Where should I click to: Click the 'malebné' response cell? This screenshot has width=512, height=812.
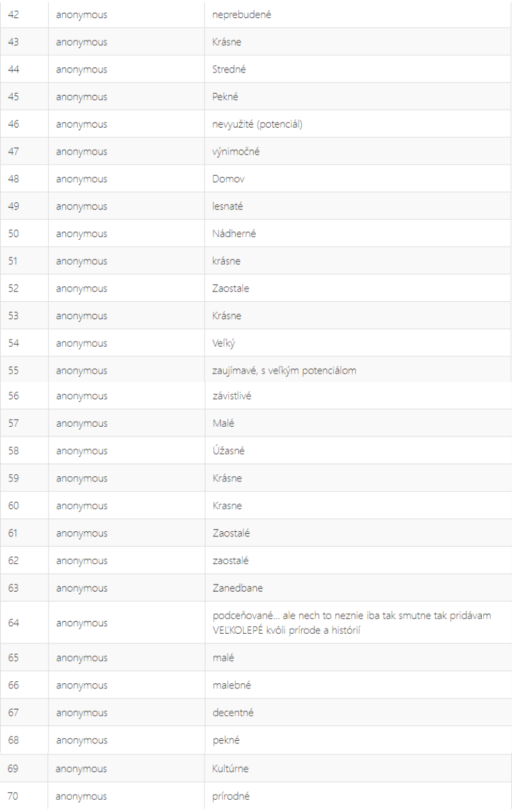click(x=358, y=684)
